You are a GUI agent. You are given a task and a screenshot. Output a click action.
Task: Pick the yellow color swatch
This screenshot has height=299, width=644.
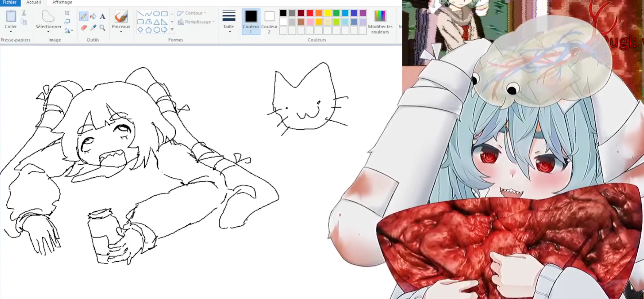327,13
